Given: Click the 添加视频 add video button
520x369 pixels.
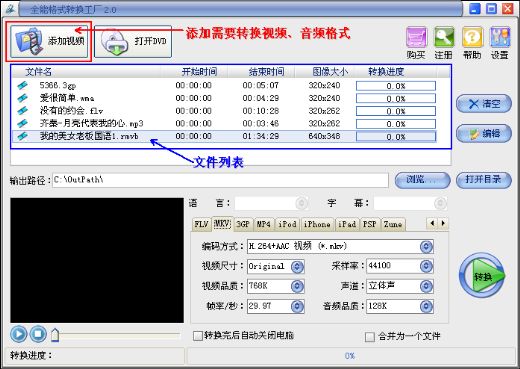Looking at the screenshot, I should point(49,42).
